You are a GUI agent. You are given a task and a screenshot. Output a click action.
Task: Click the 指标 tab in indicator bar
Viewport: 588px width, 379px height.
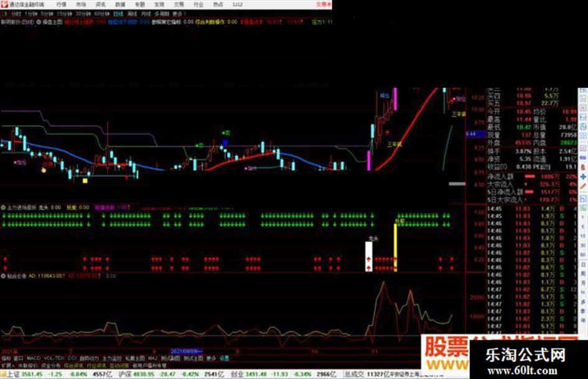[6, 358]
